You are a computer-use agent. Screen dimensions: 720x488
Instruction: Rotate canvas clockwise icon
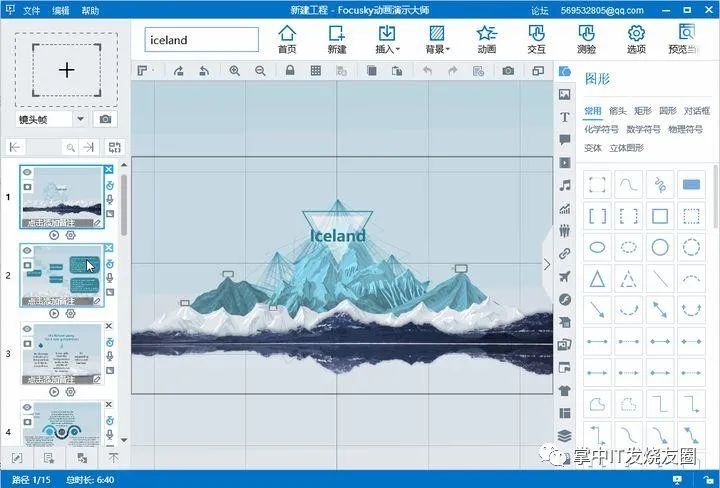tap(179, 71)
